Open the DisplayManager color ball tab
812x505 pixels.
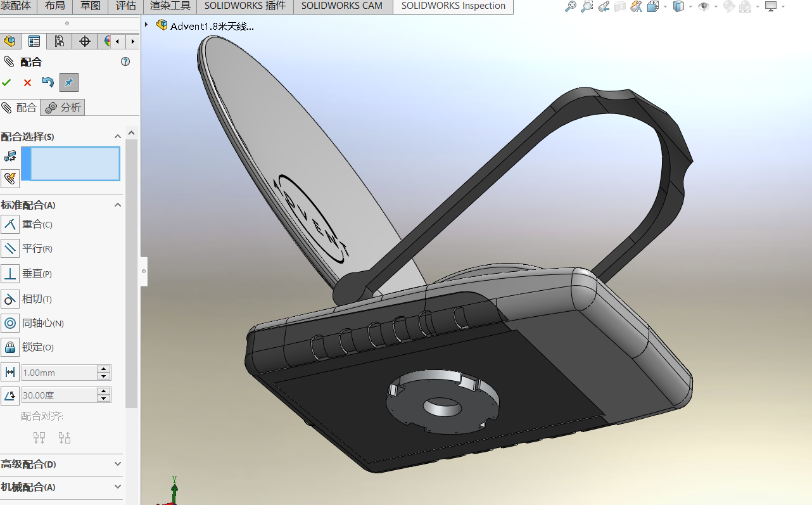pyautogui.click(x=106, y=42)
